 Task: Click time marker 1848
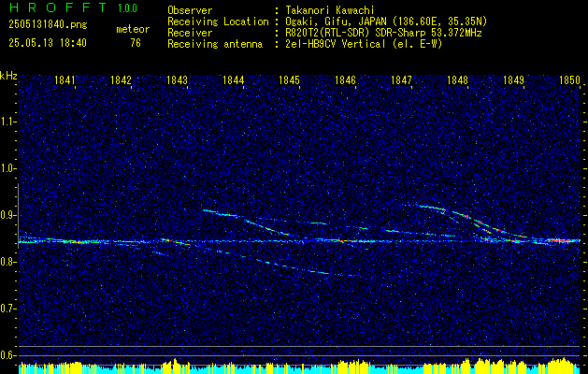457,80
